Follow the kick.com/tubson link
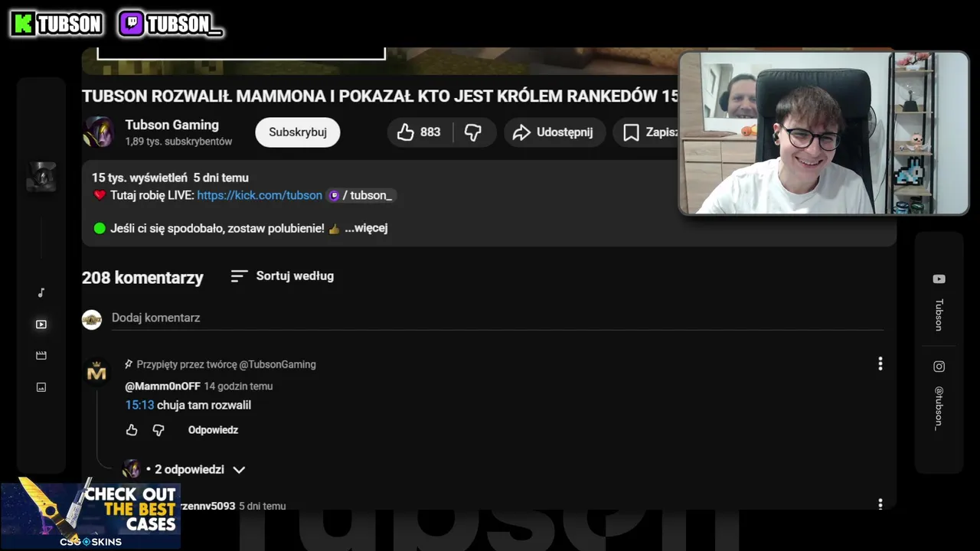The width and height of the screenshot is (980, 551). click(260, 195)
